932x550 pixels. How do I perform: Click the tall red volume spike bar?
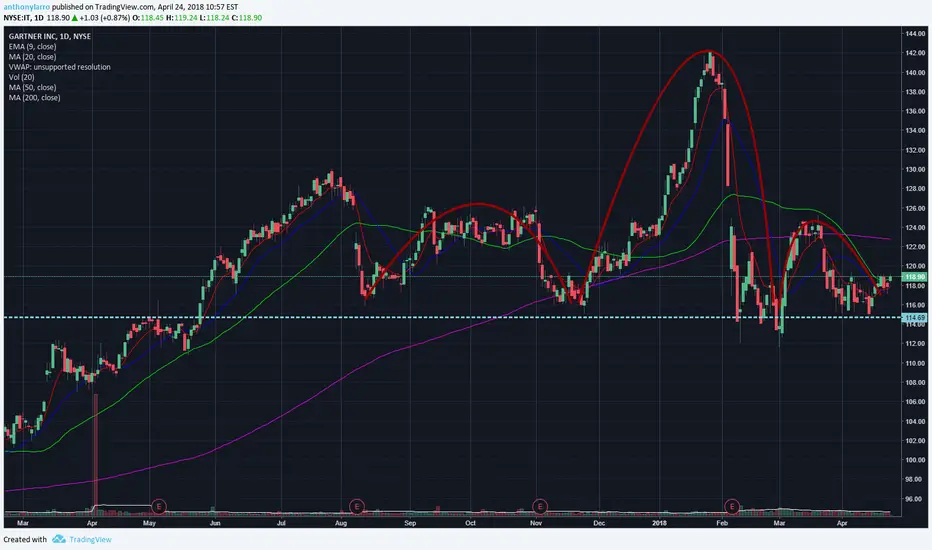point(95,453)
